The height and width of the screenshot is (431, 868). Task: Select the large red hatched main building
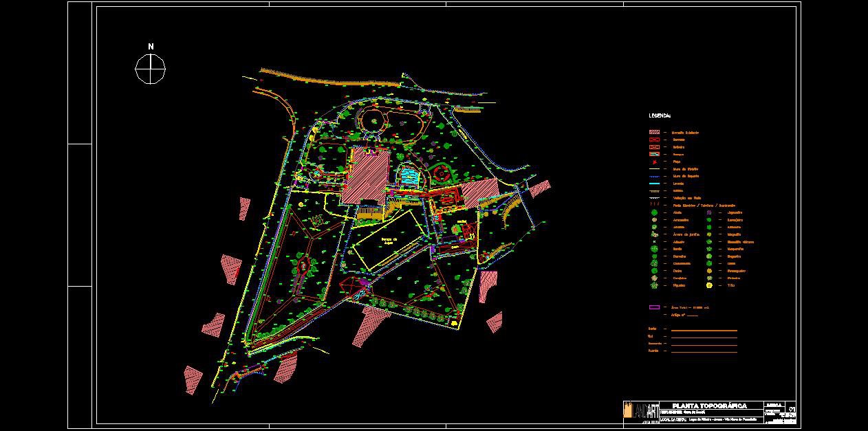pos(367,177)
